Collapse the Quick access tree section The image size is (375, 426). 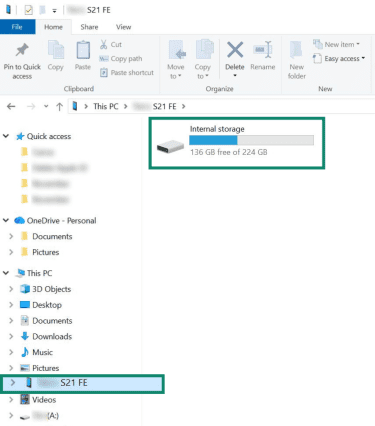click(x=6, y=136)
